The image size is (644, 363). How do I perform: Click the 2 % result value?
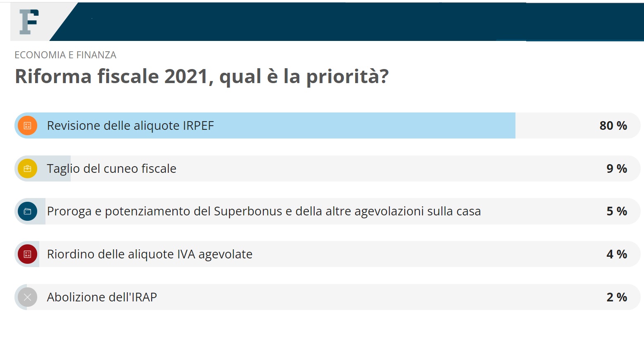pos(617,297)
